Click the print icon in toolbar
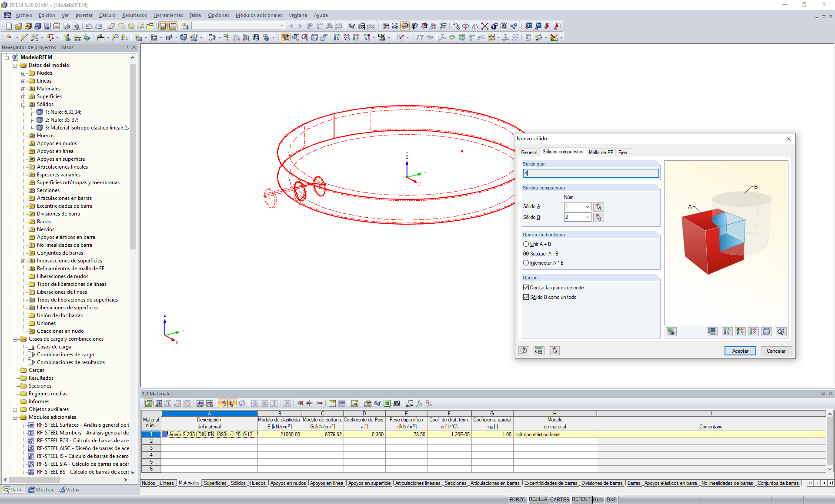835x504 pixels. (66, 26)
